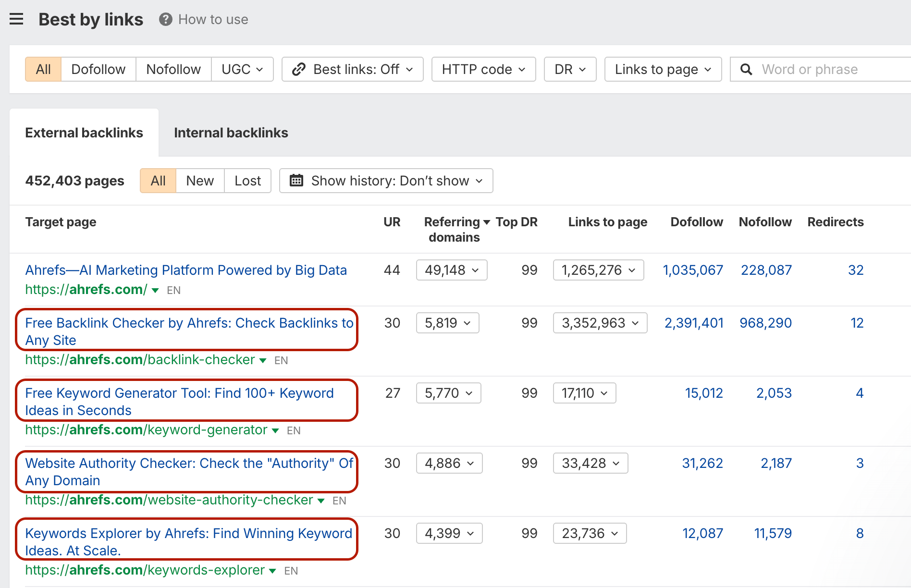Image resolution: width=911 pixels, height=588 pixels.
Task: Click the magnifier search icon
Action: [746, 69]
